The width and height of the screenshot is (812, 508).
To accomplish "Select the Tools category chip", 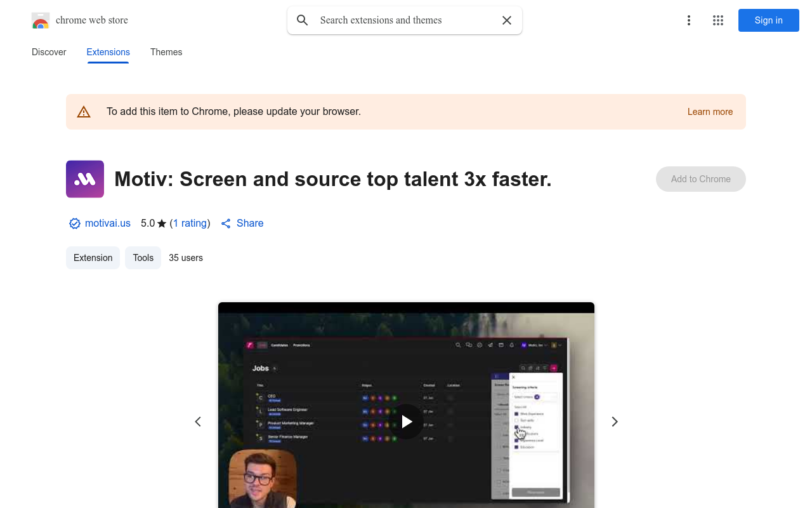I will [143, 258].
